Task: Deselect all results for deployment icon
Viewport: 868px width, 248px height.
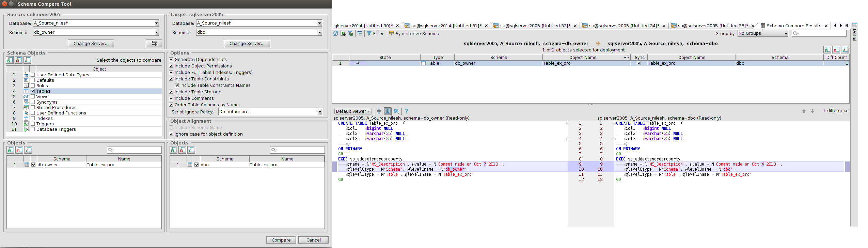Action: coord(836,50)
